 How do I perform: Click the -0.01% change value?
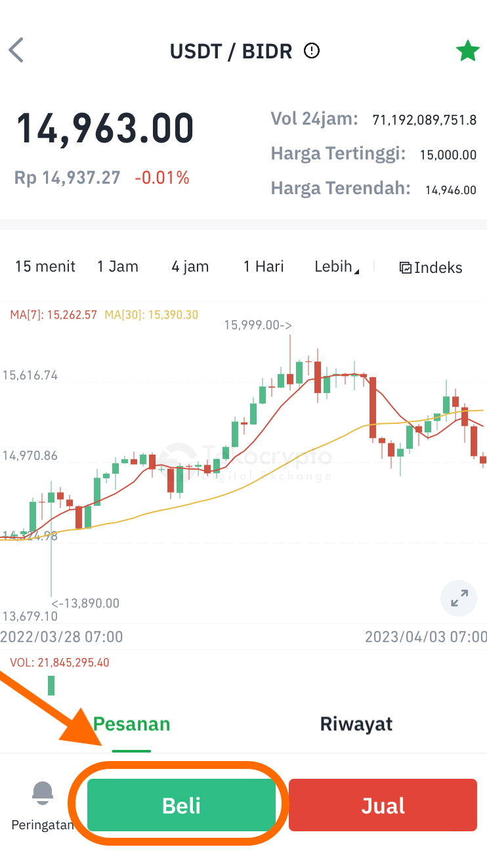tap(162, 178)
